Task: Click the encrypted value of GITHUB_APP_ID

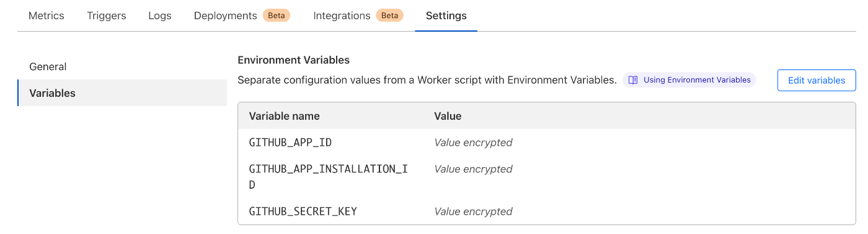Action: tap(473, 142)
